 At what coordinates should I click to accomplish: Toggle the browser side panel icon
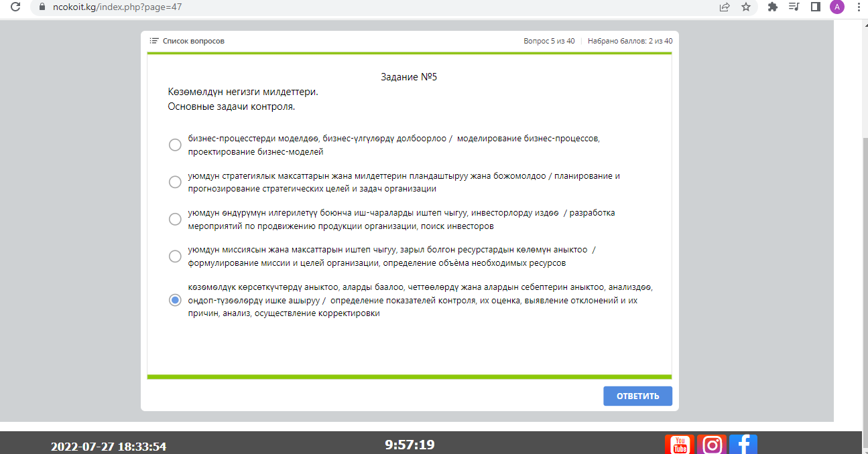(x=816, y=7)
